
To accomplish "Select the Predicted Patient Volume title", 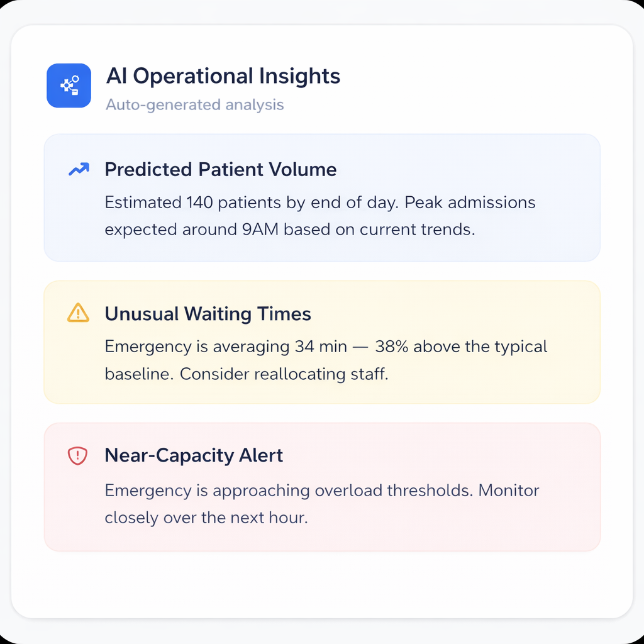I will click(221, 169).
